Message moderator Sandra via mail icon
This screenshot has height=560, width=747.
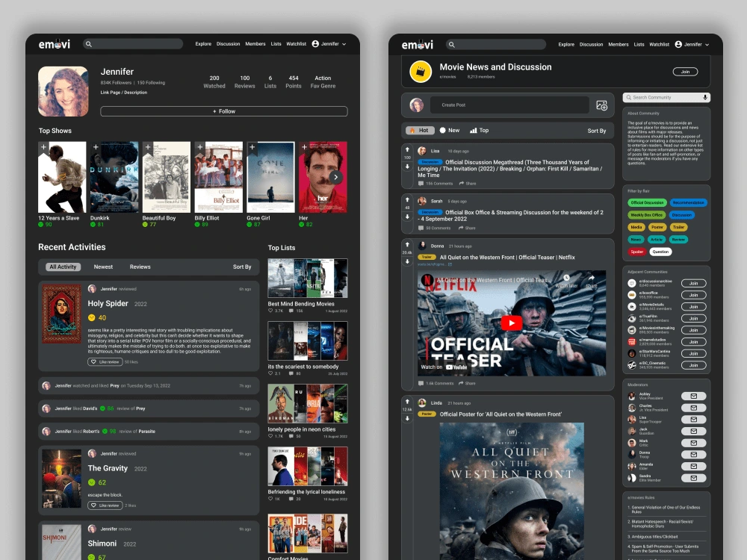(x=694, y=478)
